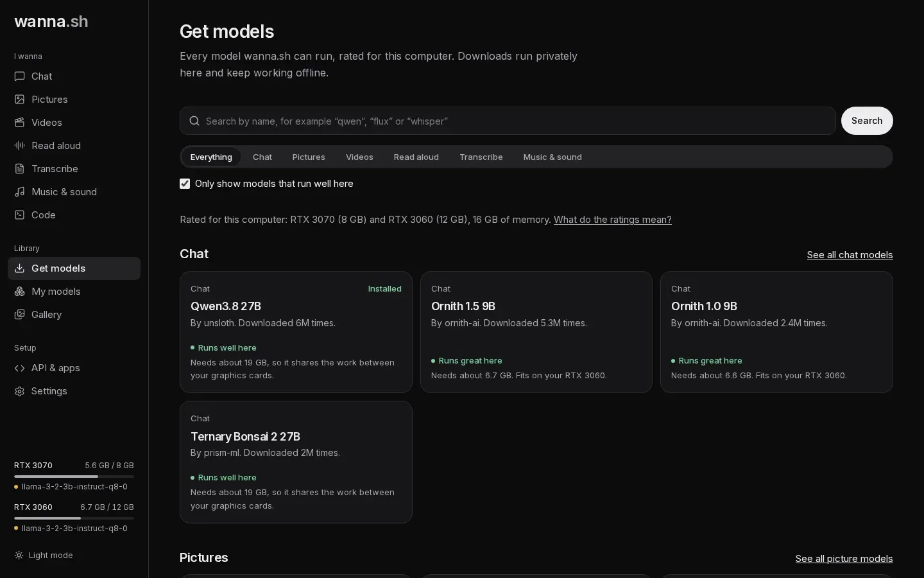Click llama-3-2-3b-instruct-q8-0 under RTX 3070

[x=74, y=487]
